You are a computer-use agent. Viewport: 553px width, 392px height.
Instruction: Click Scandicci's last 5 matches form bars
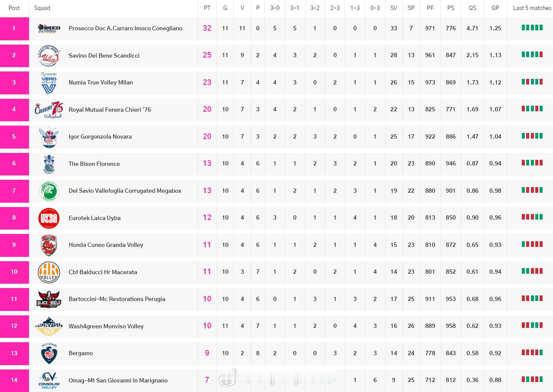(x=532, y=55)
